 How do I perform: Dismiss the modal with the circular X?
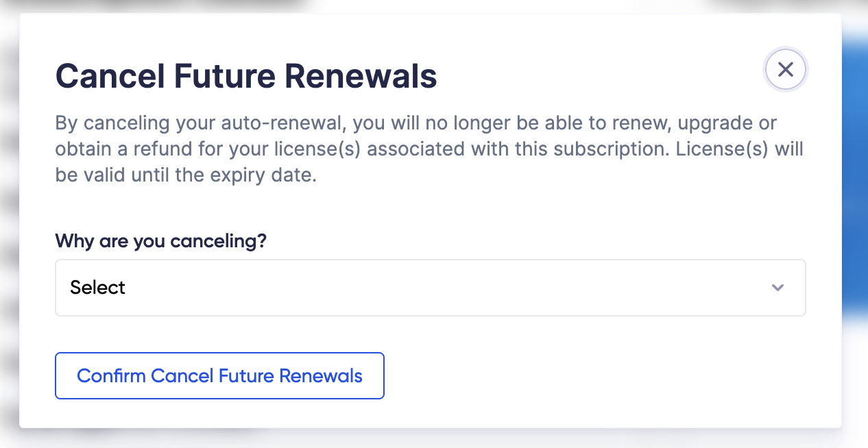pos(786,69)
